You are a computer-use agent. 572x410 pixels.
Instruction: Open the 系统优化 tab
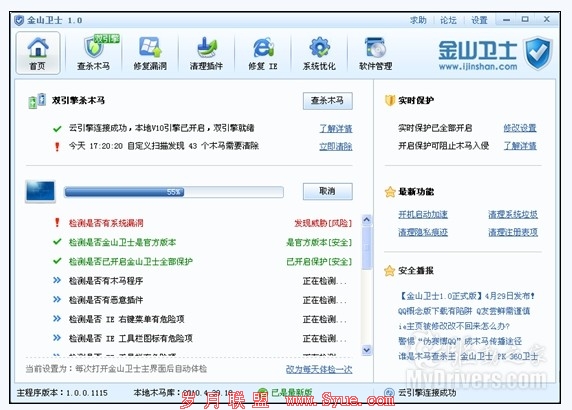click(319, 53)
